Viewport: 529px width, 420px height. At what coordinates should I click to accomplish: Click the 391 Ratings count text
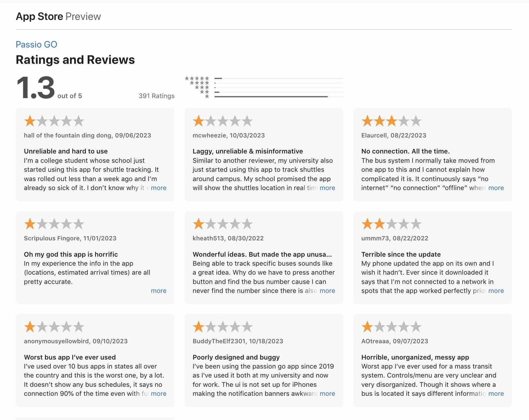pos(156,96)
